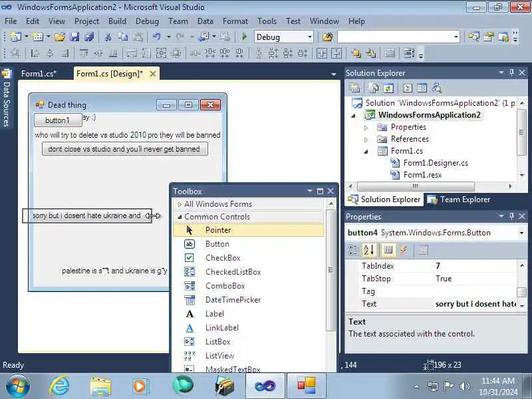Screen dimensions: 532x399
Task: Cut selection with the scissors icon
Action: coord(108,37)
